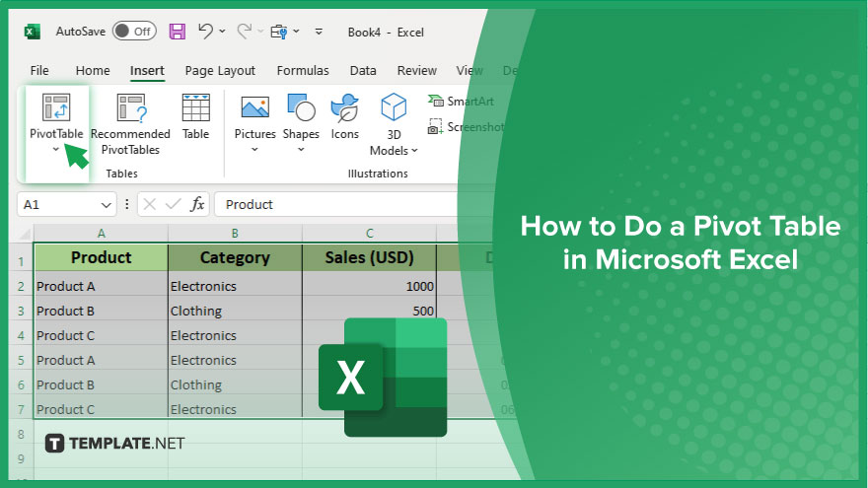This screenshot has width=868, height=488.
Task: Click the Save floppy disk icon
Action: pos(178,32)
